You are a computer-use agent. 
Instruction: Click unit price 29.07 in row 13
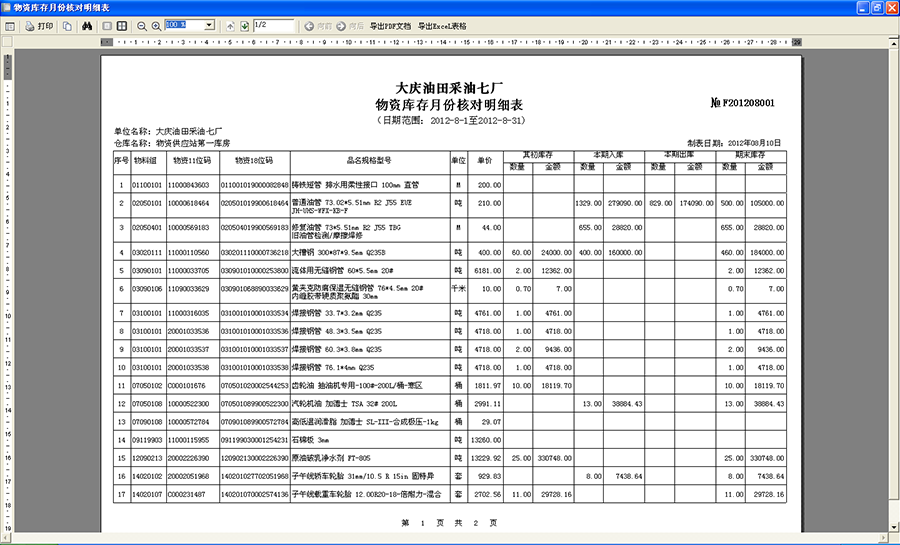click(x=491, y=422)
